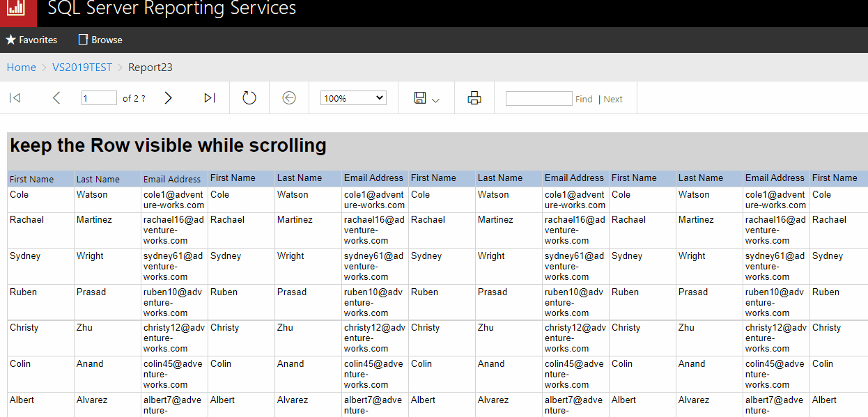868x417 pixels.
Task: Click the Find link
Action: click(x=584, y=99)
